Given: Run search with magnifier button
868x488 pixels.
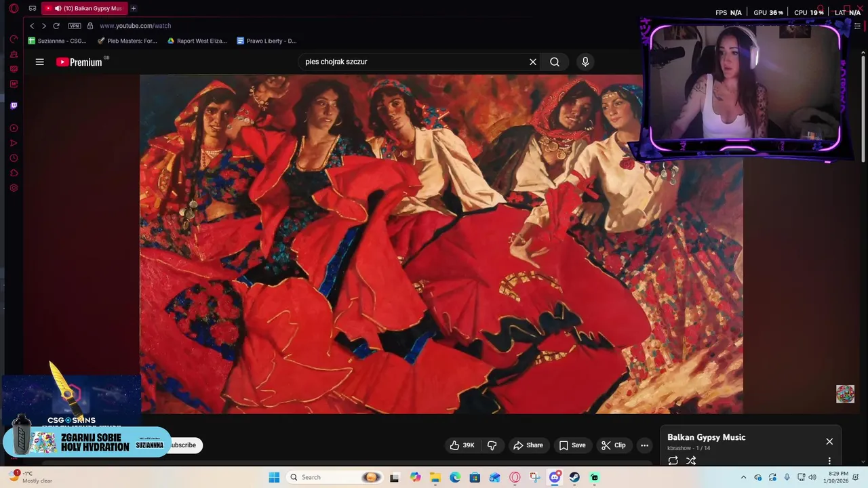Looking at the screenshot, I should pyautogui.click(x=555, y=62).
